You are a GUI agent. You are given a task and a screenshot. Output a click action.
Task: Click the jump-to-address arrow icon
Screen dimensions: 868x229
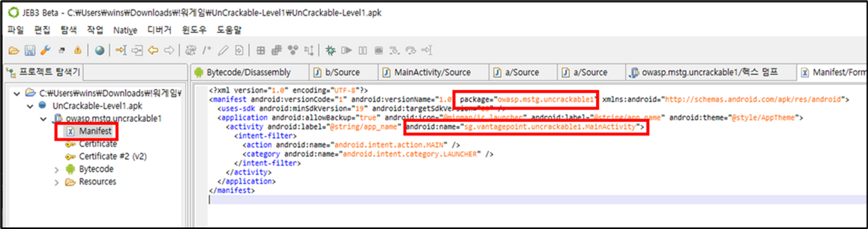pyautogui.click(x=121, y=50)
